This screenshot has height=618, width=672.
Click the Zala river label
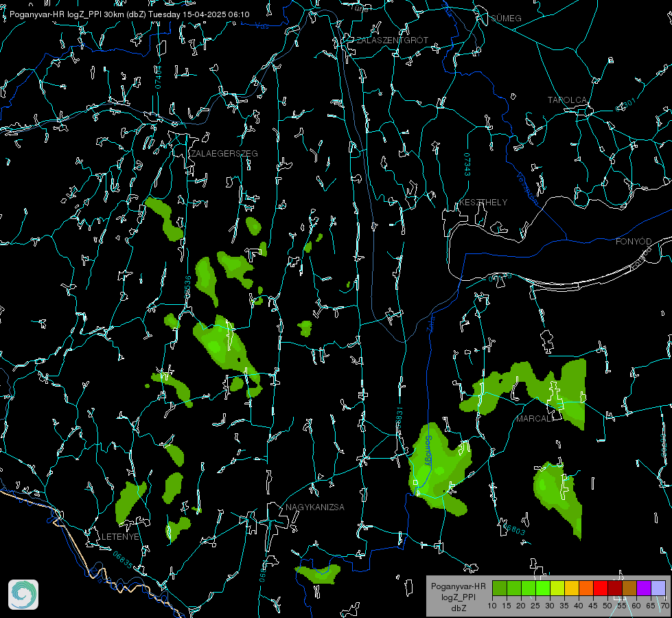[x=431, y=323]
